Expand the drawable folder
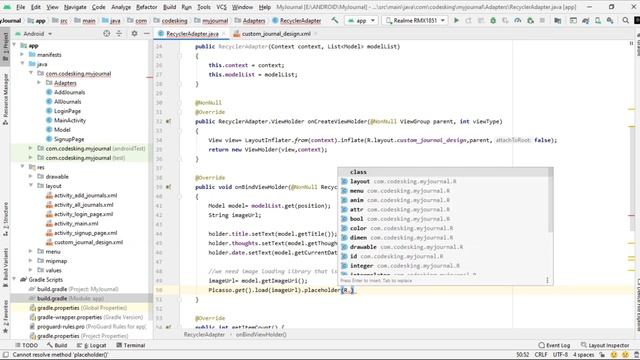Image resolution: width=640 pixels, height=360 pixels. pyautogui.click(x=31, y=176)
